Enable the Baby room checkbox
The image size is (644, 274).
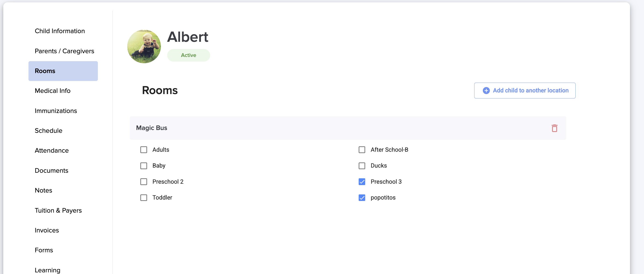click(x=144, y=166)
